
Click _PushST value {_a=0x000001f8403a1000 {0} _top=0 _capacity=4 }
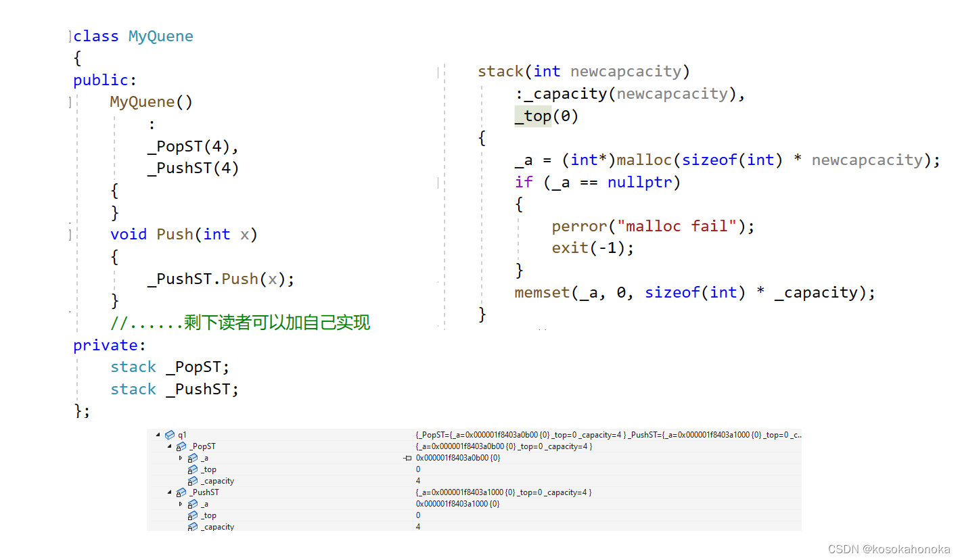[x=504, y=492]
